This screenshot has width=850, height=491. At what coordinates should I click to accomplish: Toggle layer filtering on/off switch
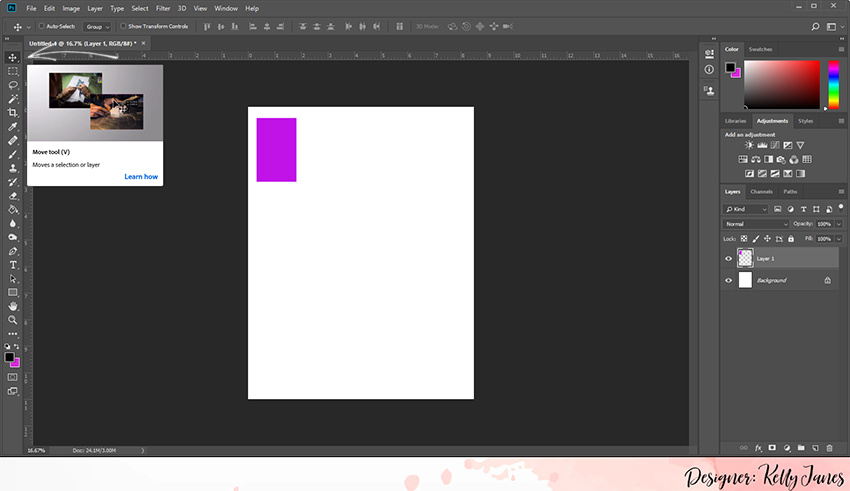click(x=841, y=207)
